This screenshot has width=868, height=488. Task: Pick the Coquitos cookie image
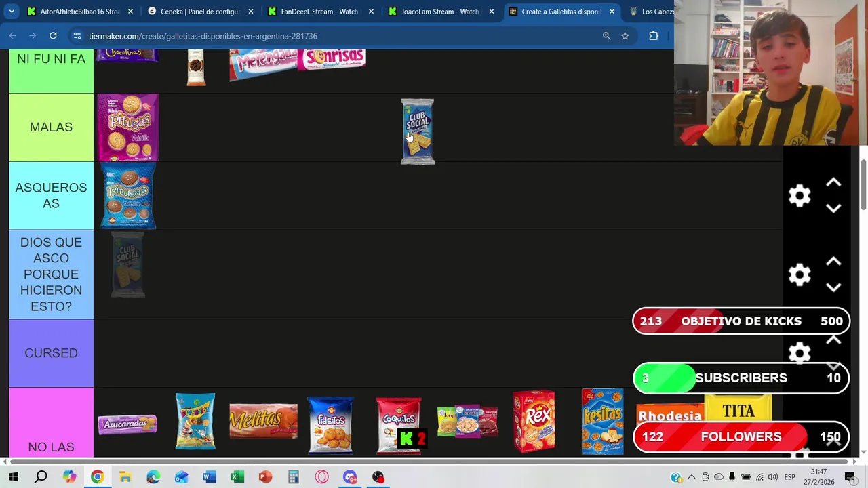[x=399, y=424]
